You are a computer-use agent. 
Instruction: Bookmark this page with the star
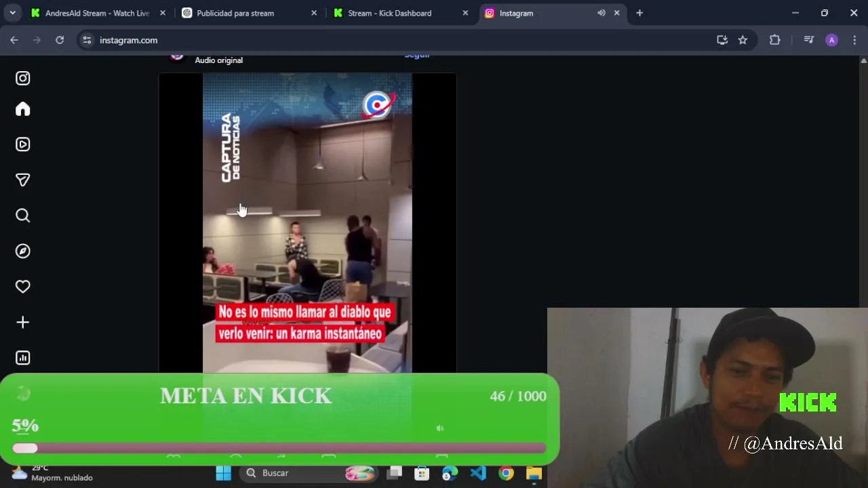(743, 40)
